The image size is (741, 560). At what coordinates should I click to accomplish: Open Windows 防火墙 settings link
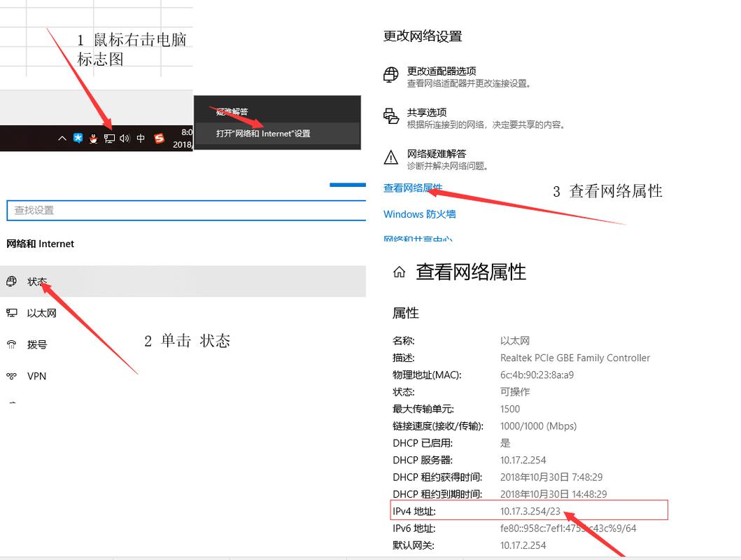[419, 213]
